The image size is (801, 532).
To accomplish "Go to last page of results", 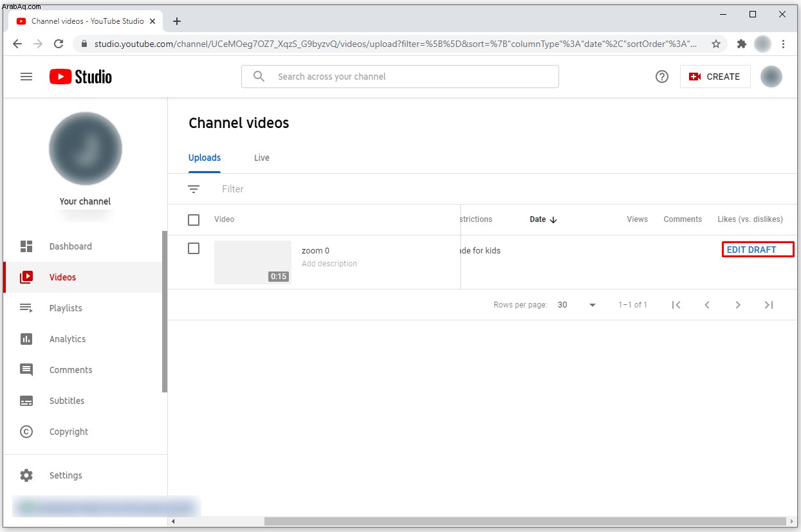I will [x=769, y=305].
